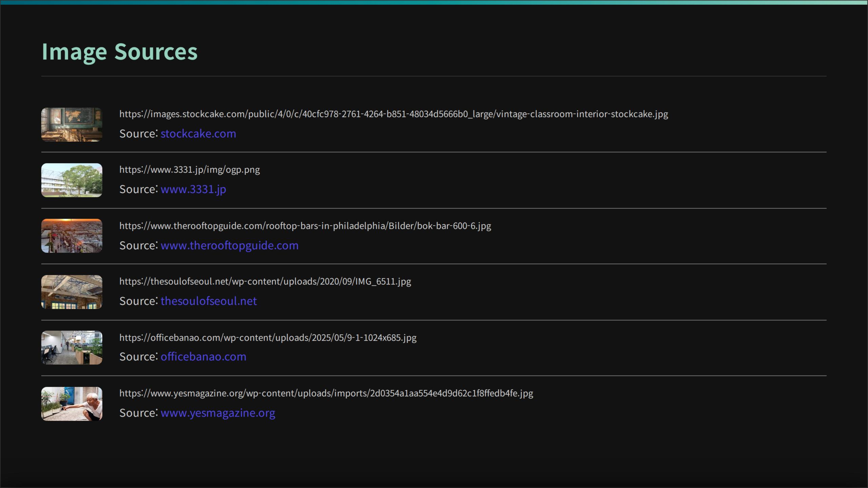Click the stockcake vintage-classroom image URL text
The width and height of the screenshot is (868, 488).
point(393,114)
